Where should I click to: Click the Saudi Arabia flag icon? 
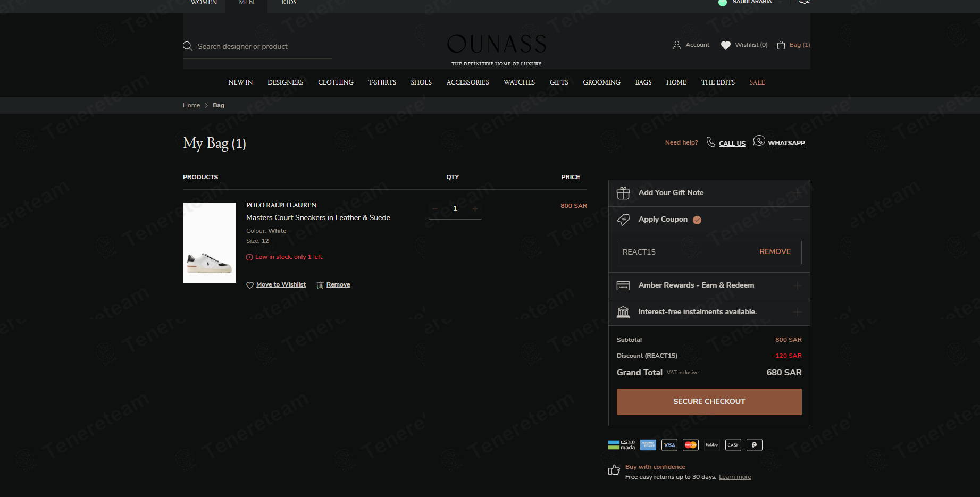pos(723,3)
